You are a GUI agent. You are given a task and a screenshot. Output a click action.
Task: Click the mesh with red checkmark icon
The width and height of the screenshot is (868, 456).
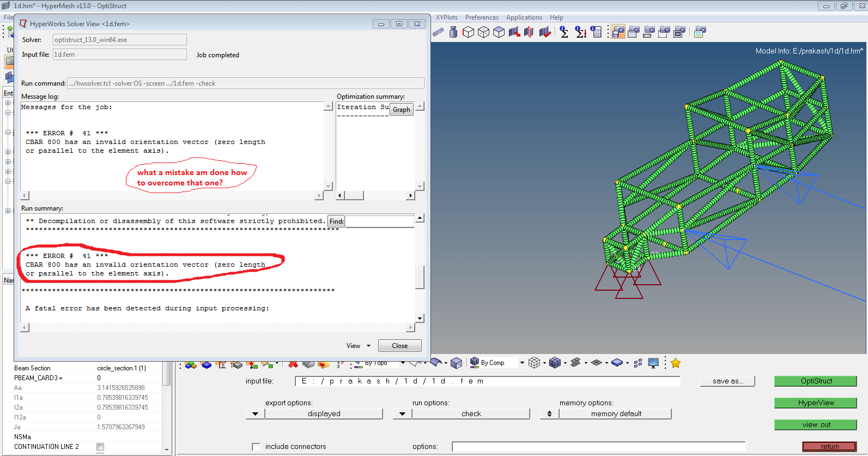click(x=545, y=32)
